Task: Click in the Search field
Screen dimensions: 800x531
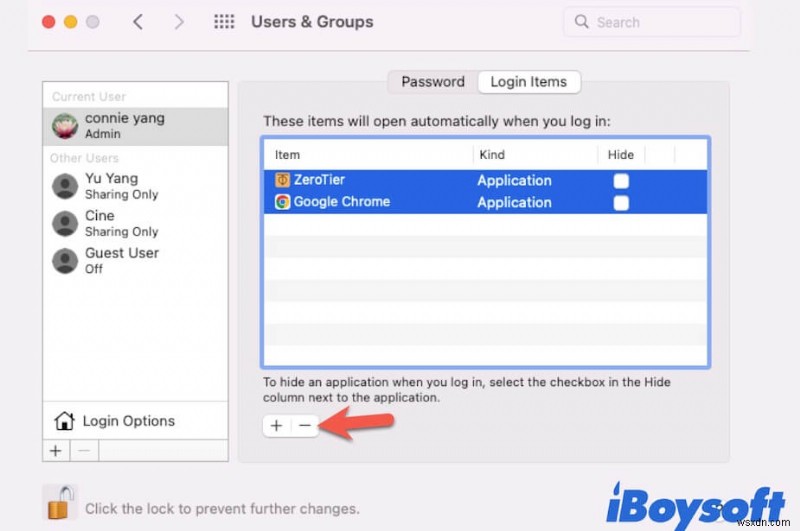Action: (x=660, y=22)
